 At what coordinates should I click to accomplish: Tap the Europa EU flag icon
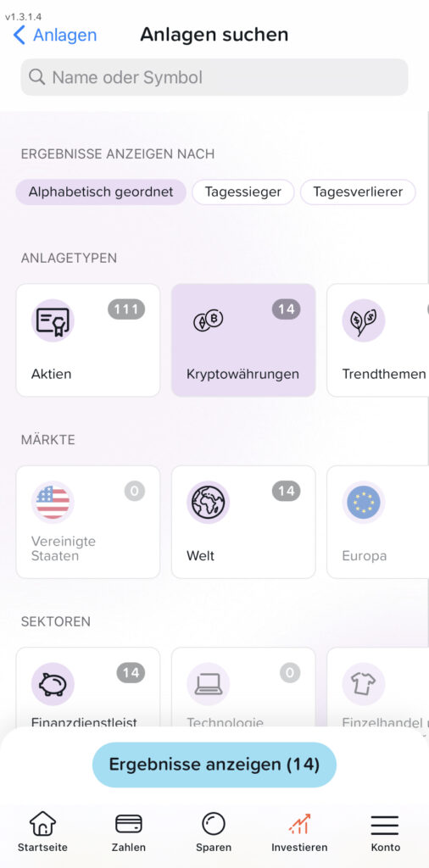[364, 502]
